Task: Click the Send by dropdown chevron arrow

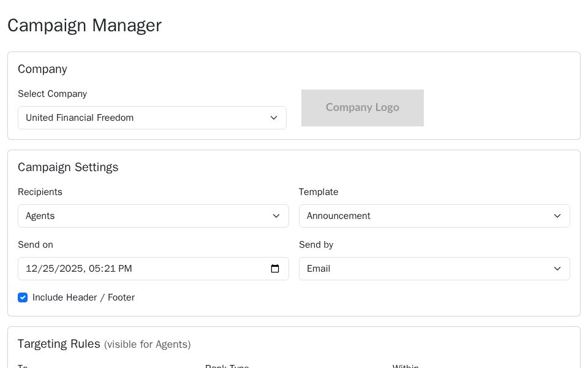Action: pos(557,269)
